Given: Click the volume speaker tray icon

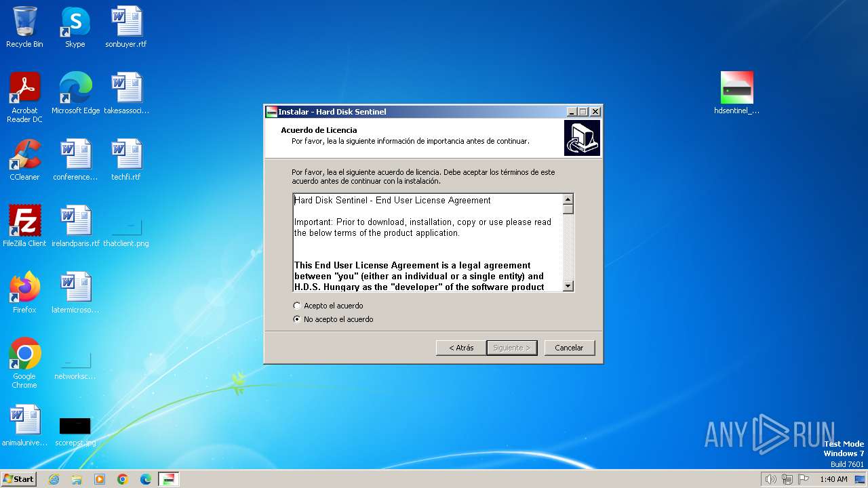Looking at the screenshot, I should point(770,479).
